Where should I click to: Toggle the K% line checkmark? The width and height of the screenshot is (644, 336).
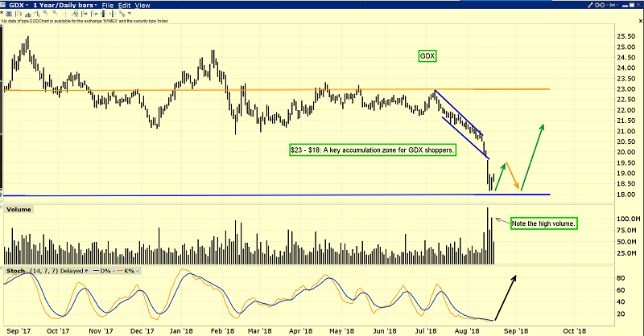[138, 272]
